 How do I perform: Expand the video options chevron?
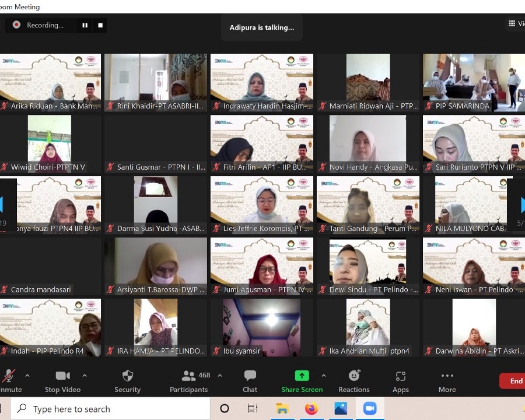(x=84, y=375)
